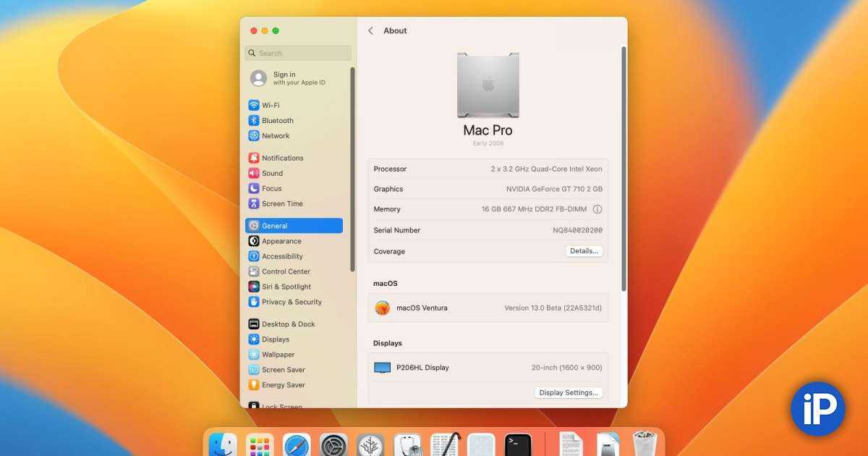868x456 pixels.
Task: Click the 'About' pane title
Action: click(x=395, y=30)
